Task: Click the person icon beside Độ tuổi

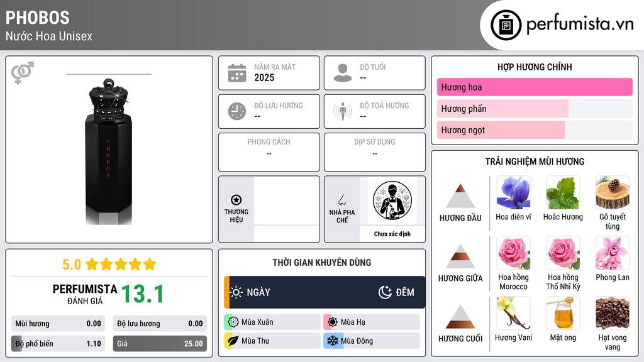Action: click(343, 73)
